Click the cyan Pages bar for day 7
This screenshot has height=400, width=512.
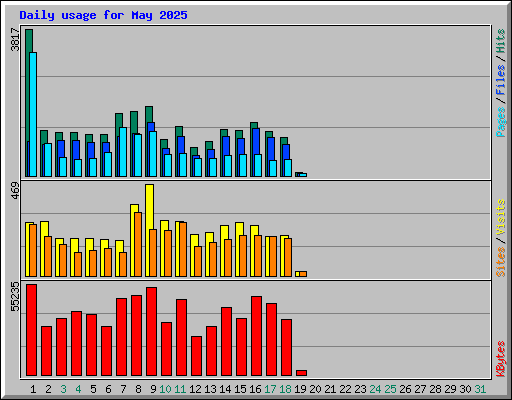point(123,152)
